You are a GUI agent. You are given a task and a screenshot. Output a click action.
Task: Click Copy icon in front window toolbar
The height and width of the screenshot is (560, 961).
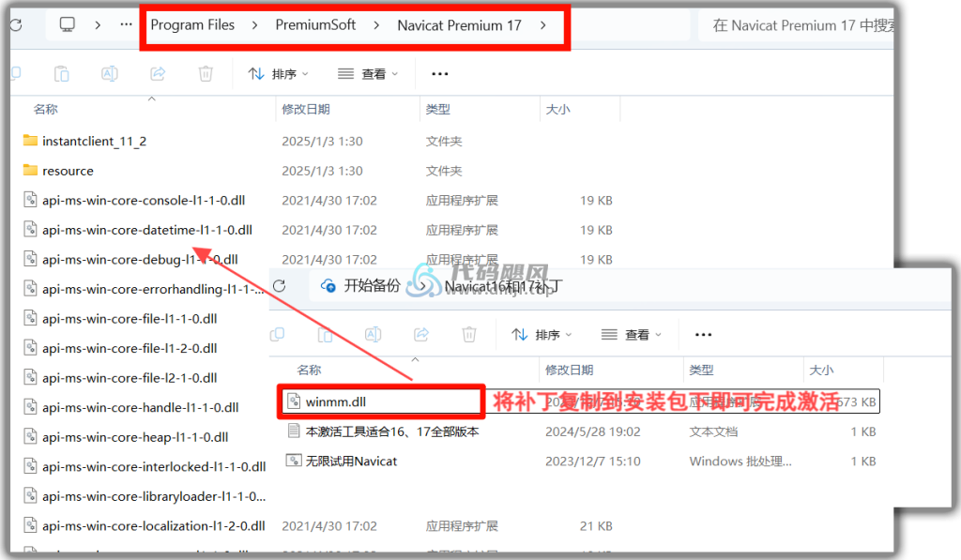(277, 335)
